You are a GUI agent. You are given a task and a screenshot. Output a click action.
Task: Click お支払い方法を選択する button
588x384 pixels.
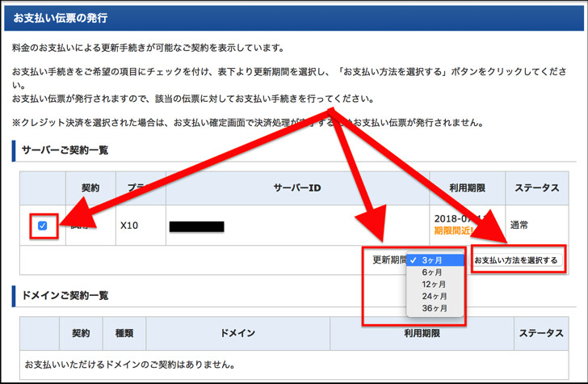516,260
